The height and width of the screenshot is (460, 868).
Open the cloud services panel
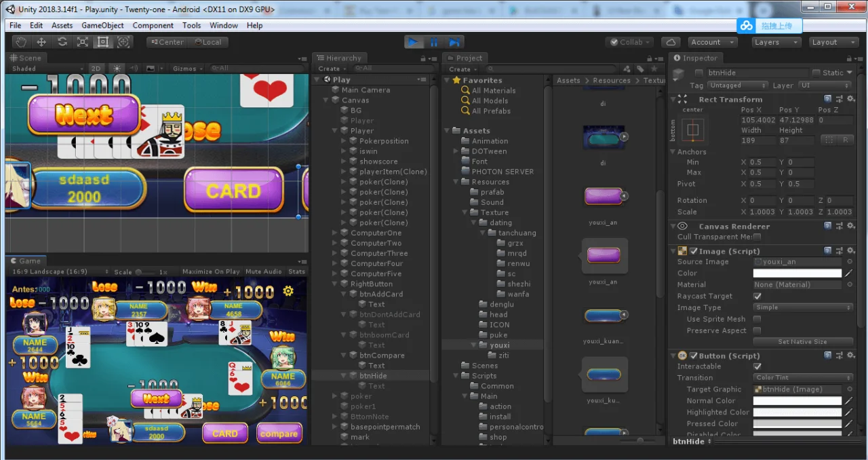click(670, 42)
